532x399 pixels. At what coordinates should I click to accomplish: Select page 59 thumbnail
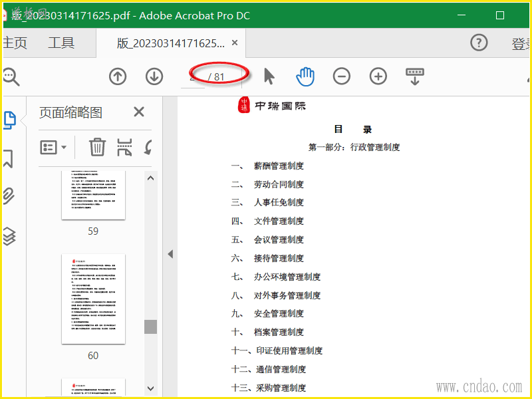93,195
